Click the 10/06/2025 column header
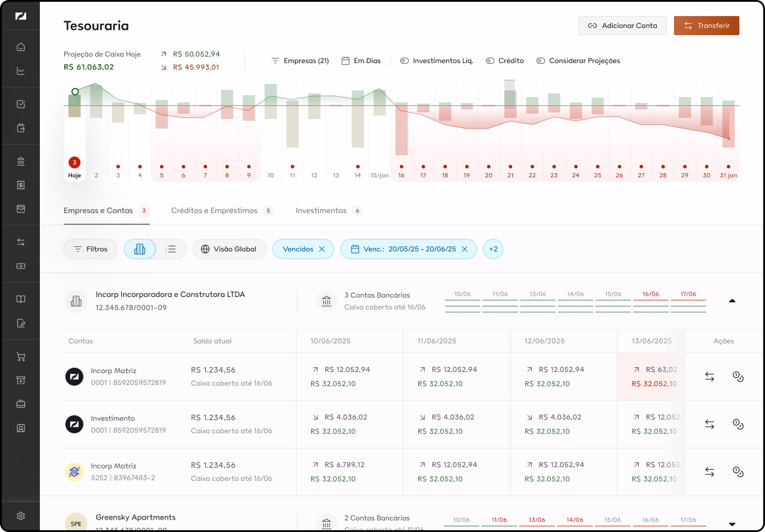Viewport: 765px width, 532px height. 330,341
